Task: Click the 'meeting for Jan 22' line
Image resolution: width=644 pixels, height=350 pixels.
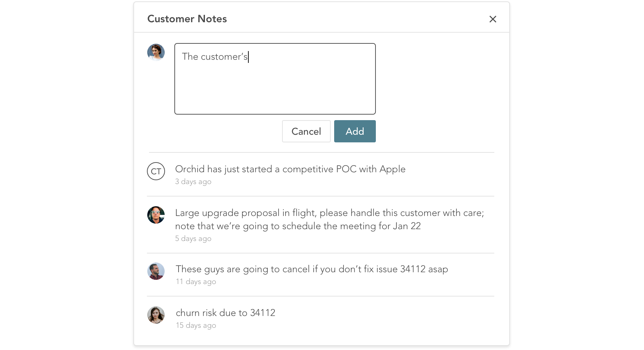Action: pyautogui.click(x=298, y=226)
